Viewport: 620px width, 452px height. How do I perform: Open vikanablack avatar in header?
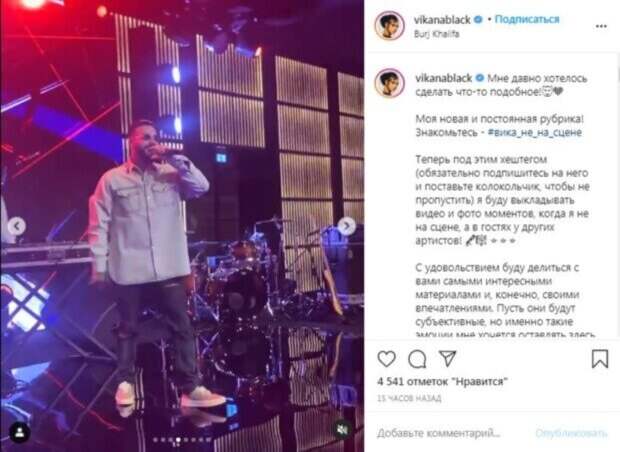click(x=389, y=25)
